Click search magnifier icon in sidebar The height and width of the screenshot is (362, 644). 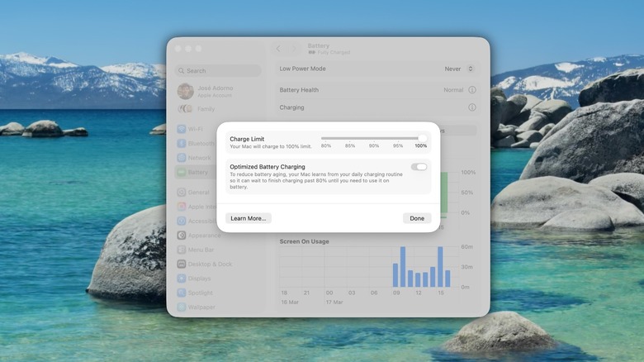181,71
